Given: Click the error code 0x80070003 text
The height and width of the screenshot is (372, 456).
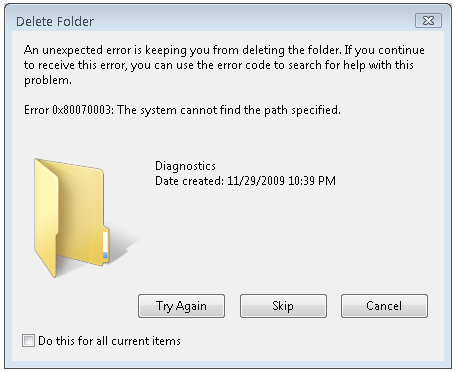Looking at the screenshot, I should [82, 110].
